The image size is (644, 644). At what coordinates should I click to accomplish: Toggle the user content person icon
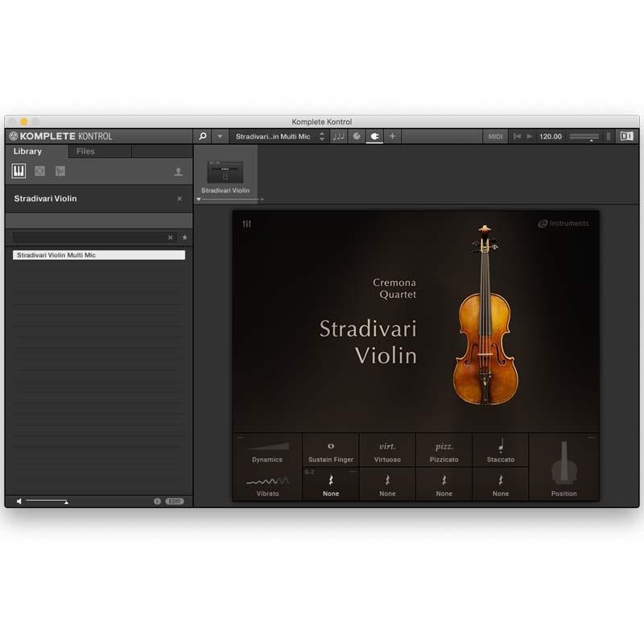point(178,171)
